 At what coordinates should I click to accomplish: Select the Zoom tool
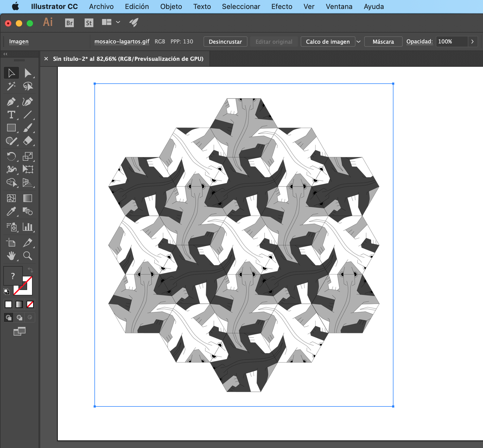click(28, 256)
